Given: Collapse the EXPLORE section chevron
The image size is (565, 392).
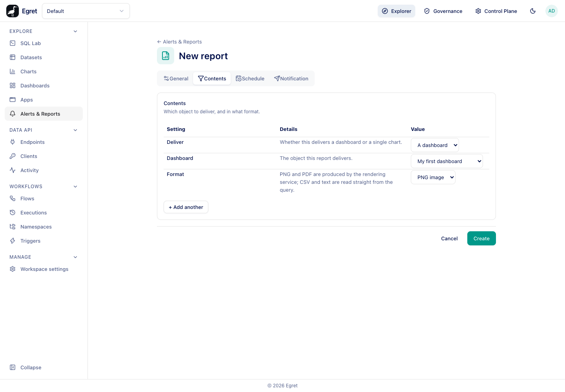Looking at the screenshot, I should pyautogui.click(x=75, y=31).
